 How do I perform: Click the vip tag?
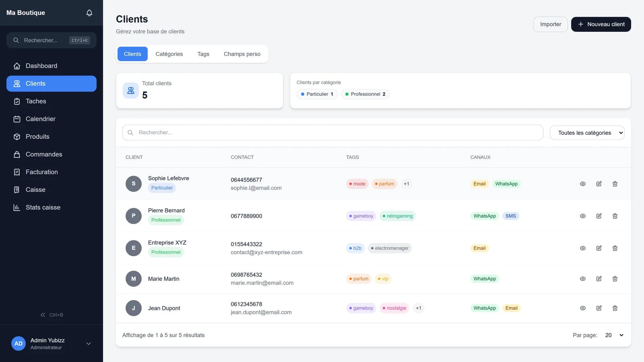(x=383, y=279)
